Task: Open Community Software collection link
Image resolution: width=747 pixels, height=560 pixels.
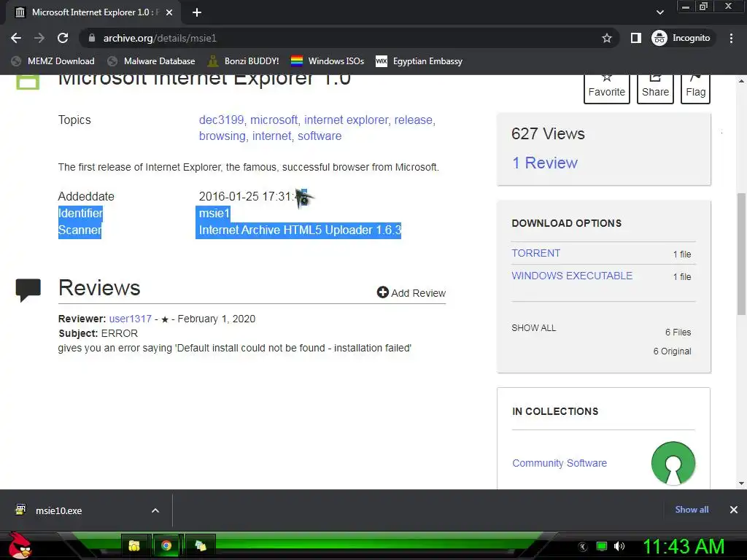Action: (x=560, y=463)
